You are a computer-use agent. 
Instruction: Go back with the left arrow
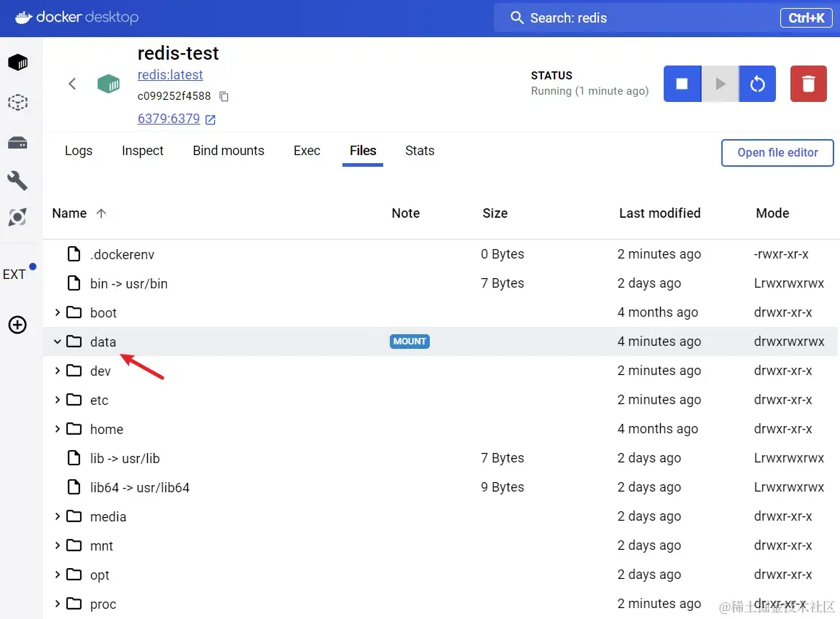pos(72,84)
